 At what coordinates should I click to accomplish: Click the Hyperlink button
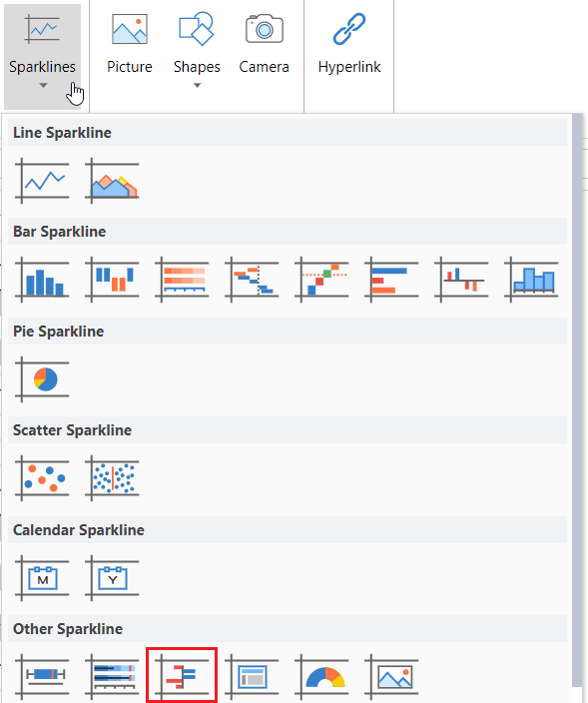click(x=349, y=45)
